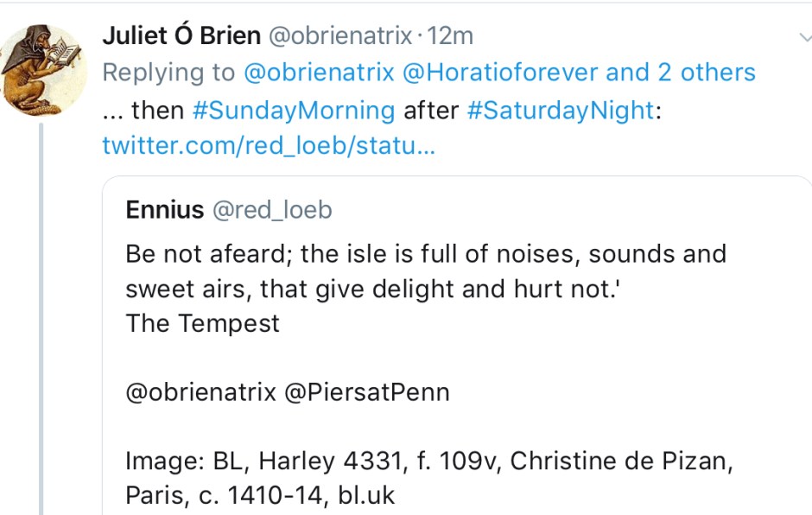The image size is (812, 515).
Task: Click "The Tempest" line in quoted tweet
Action: pos(203,323)
